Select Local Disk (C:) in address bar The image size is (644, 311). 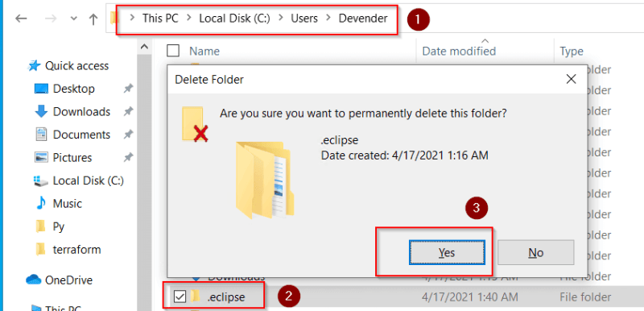click(234, 19)
